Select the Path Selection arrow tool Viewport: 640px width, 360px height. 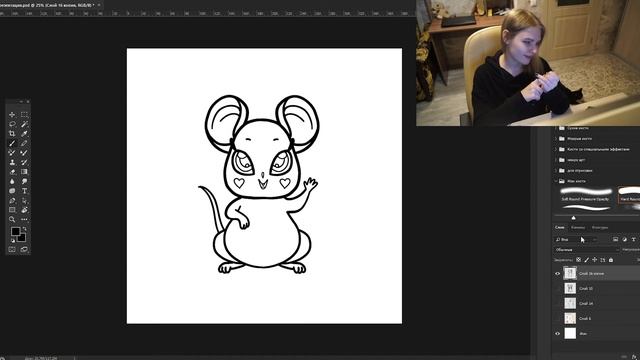click(24, 200)
